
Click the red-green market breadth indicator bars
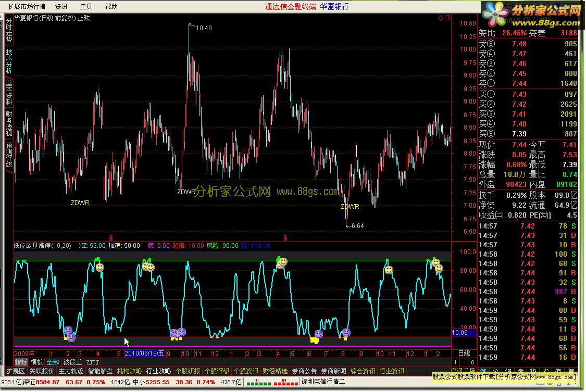point(272,382)
